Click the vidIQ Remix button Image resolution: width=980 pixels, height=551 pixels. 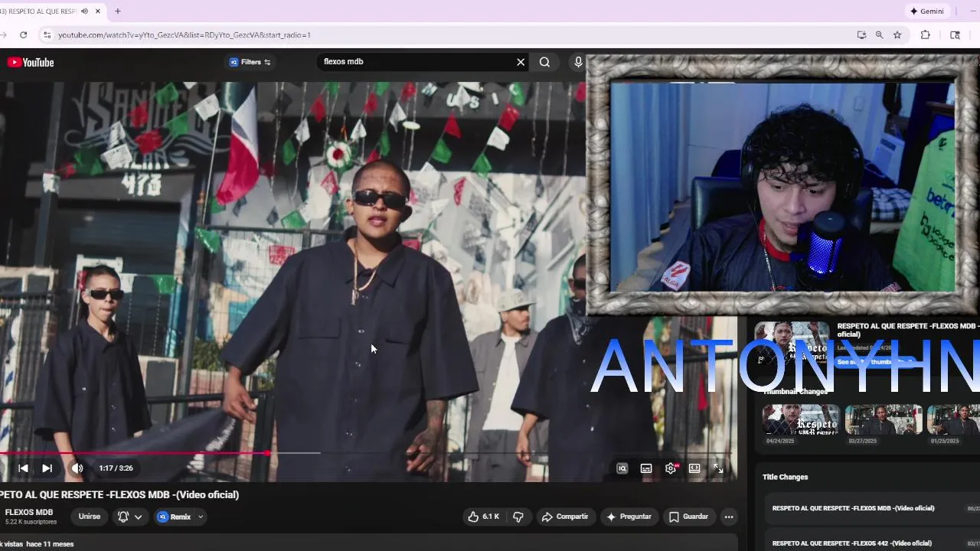point(175,517)
